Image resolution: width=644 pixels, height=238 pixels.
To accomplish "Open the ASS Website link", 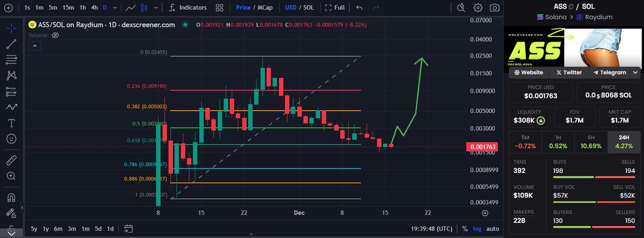I will [529, 72].
